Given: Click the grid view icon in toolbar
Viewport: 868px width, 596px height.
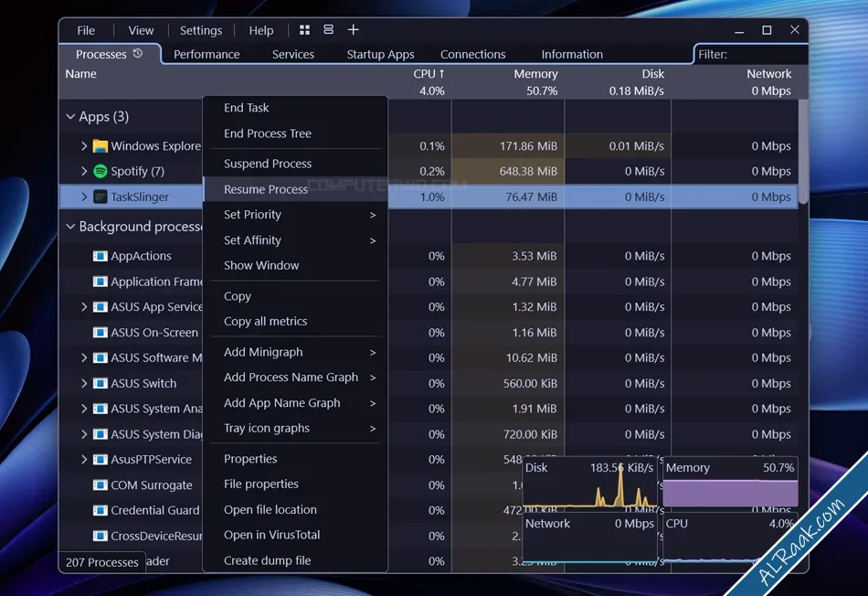Looking at the screenshot, I should tap(304, 30).
